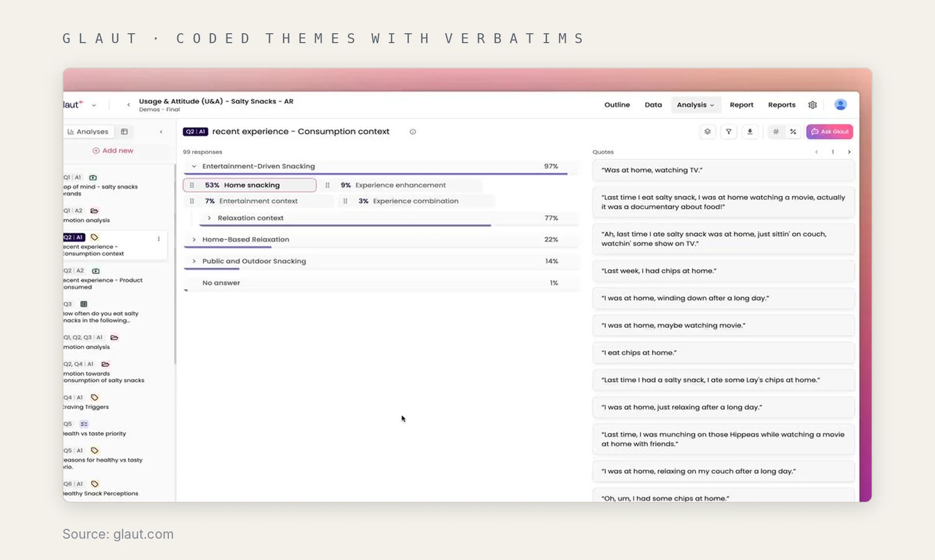Open the Reports tab

[782, 105]
